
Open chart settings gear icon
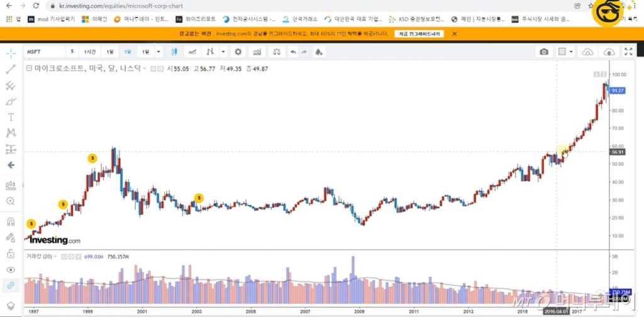(238, 52)
